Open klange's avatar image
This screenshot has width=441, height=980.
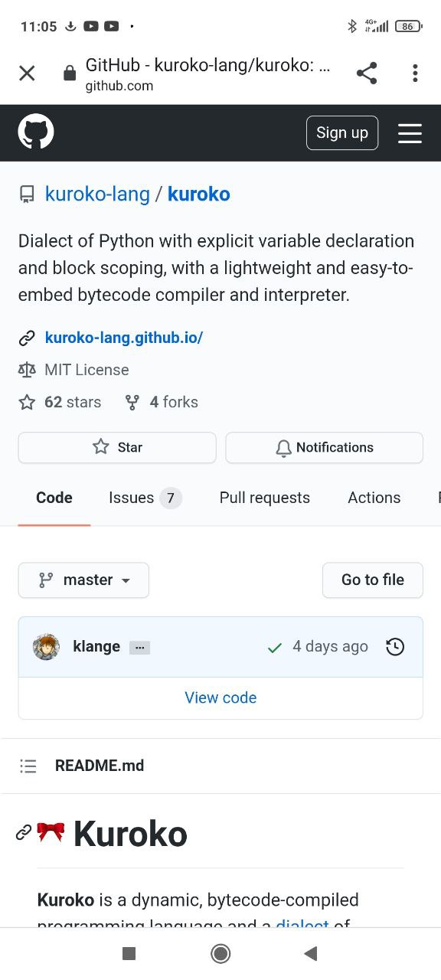pyautogui.click(x=46, y=647)
